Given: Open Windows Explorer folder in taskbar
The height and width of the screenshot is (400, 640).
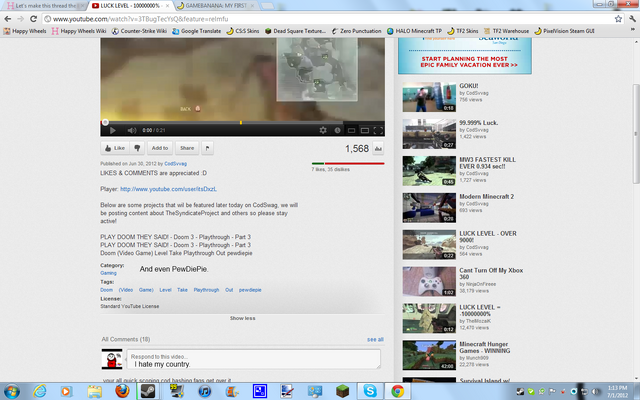Looking at the screenshot, I should click(94, 391).
